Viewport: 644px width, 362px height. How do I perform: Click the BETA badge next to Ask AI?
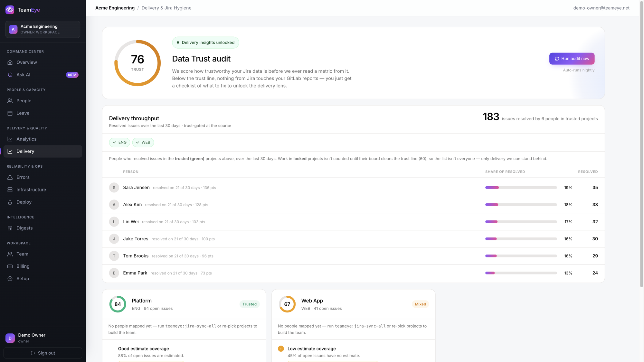click(x=72, y=75)
